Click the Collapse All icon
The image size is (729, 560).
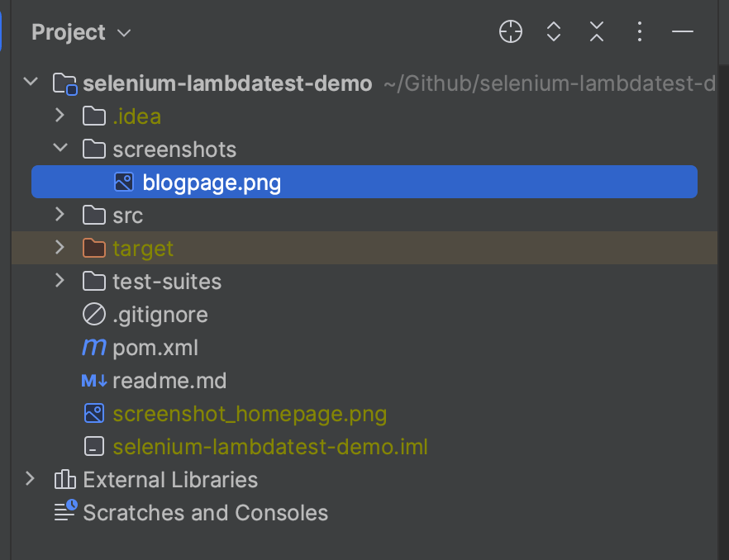point(596,31)
